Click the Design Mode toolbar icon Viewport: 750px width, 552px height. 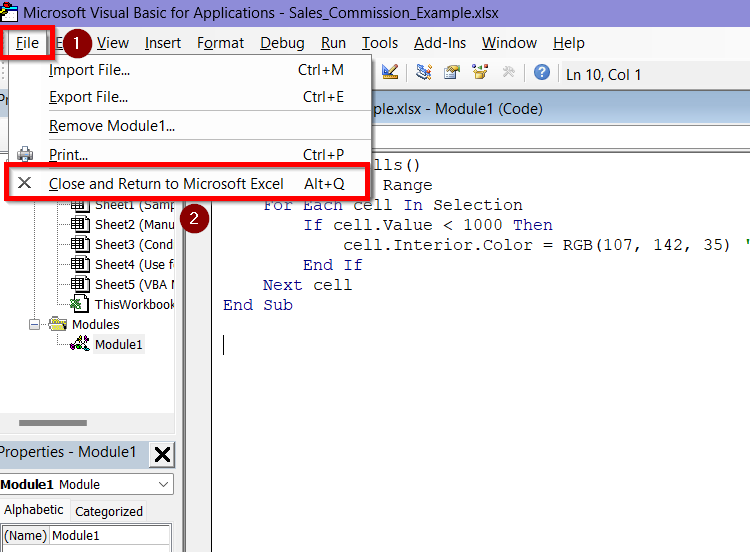tap(390, 72)
